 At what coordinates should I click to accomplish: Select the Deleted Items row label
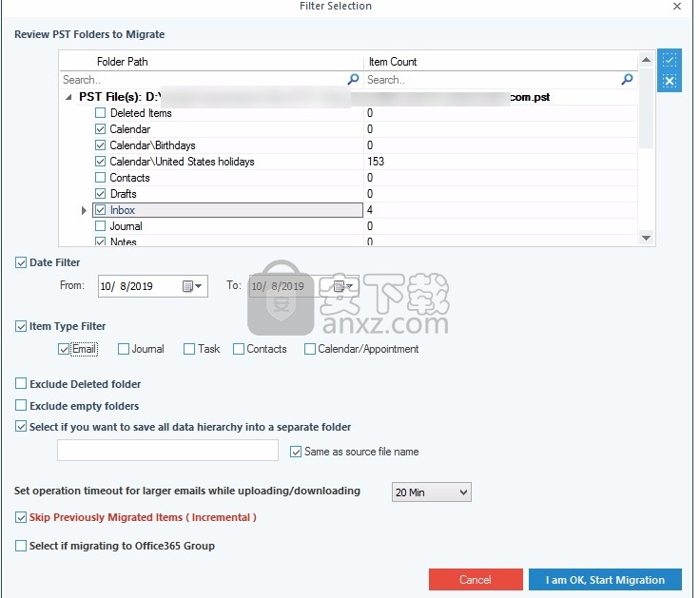[x=141, y=113]
